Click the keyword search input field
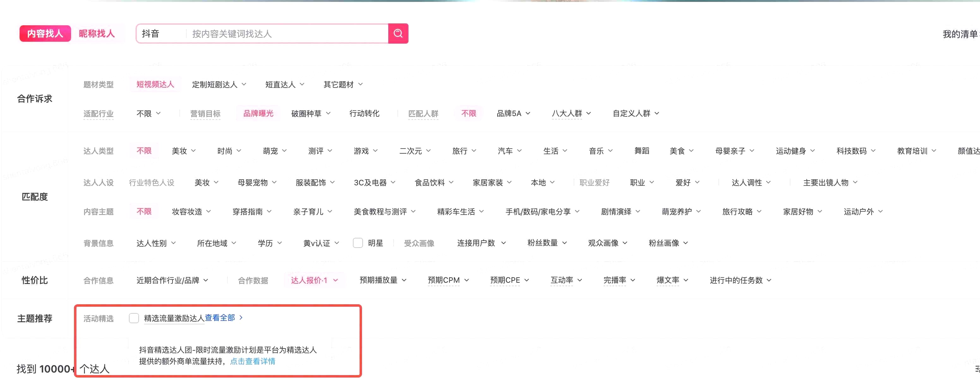Screen dimensions: 980x382 [285, 34]
